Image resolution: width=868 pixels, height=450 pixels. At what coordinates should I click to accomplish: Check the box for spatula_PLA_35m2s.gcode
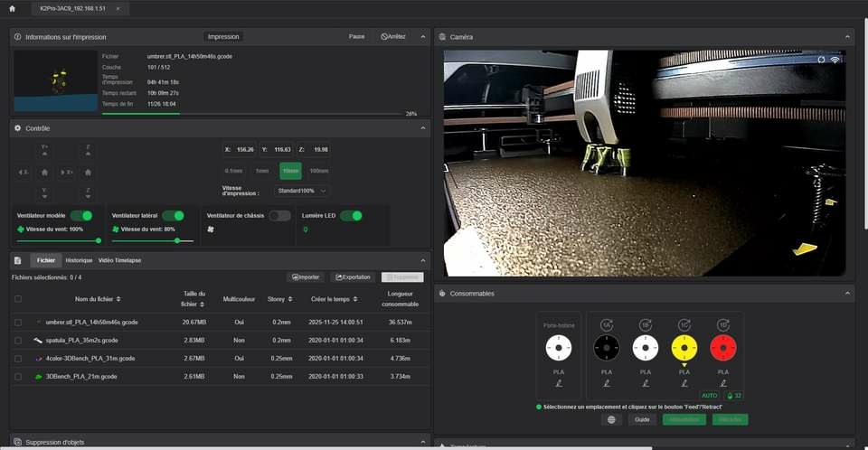pos(18,340)
